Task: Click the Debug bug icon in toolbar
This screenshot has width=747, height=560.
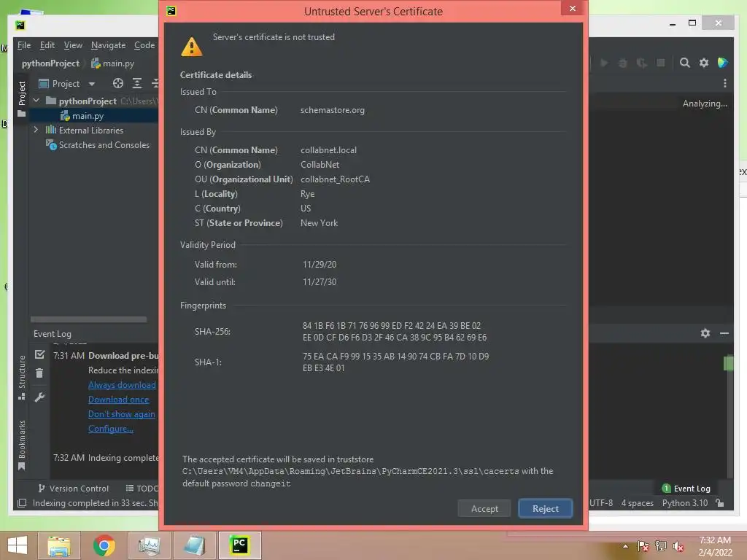Action: [x=623, y=63]
